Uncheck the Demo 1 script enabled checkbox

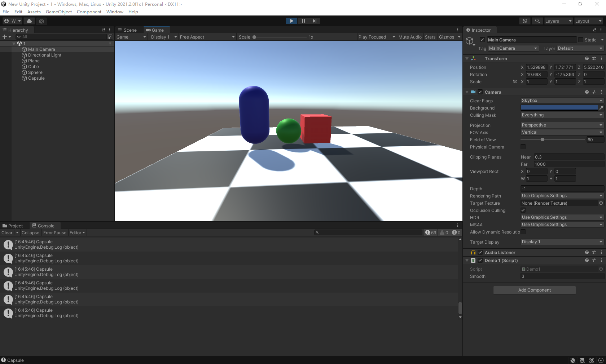pyautogui.click(x=480, y=260)
